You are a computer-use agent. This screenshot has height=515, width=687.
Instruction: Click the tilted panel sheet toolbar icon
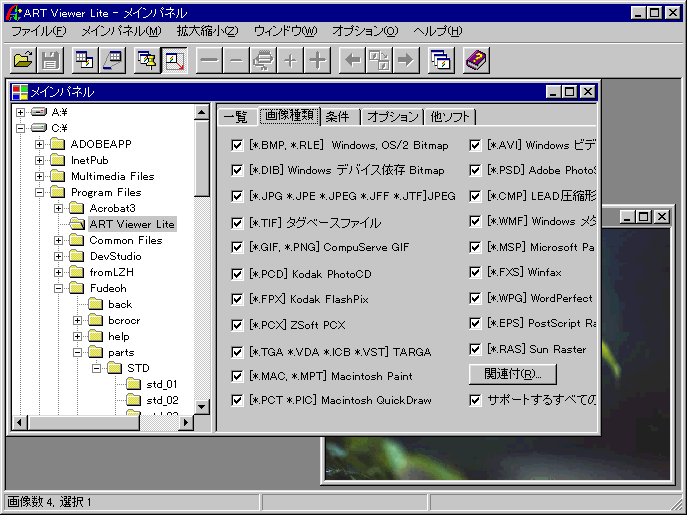tap(112, 60)
